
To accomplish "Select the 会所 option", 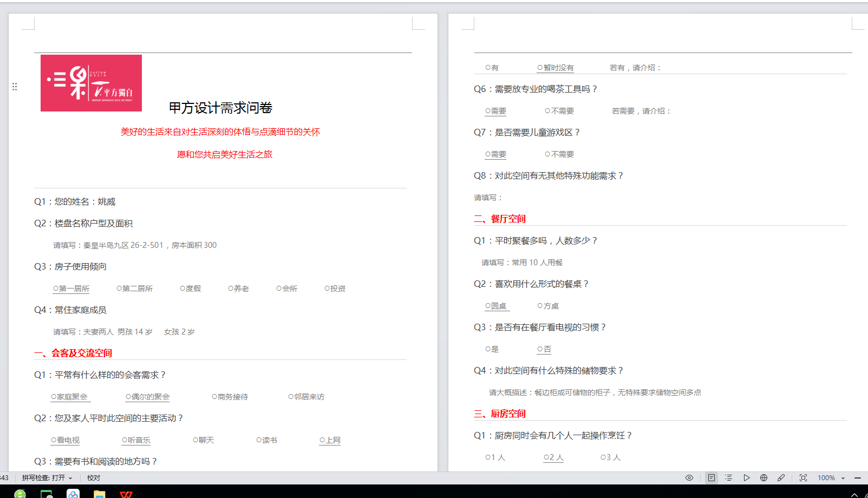I will 287,289.
